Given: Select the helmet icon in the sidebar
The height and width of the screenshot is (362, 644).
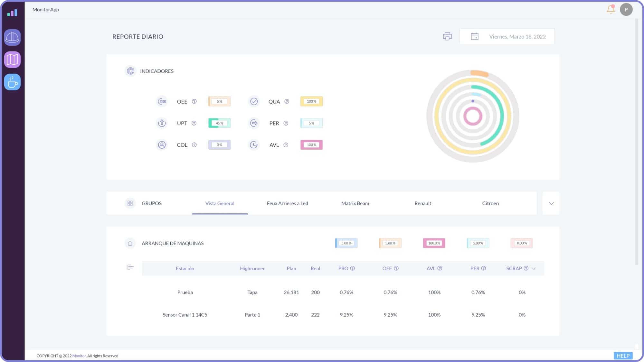Looking at the screenshot, I should [x=12, y=38].
